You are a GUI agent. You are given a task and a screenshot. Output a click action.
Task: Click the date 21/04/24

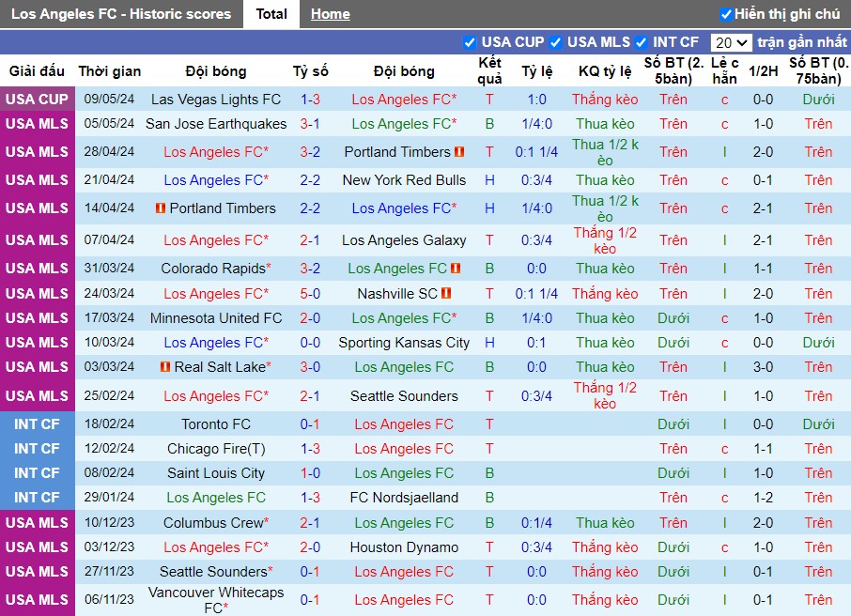pyautogui.click(x=109, y=179)
